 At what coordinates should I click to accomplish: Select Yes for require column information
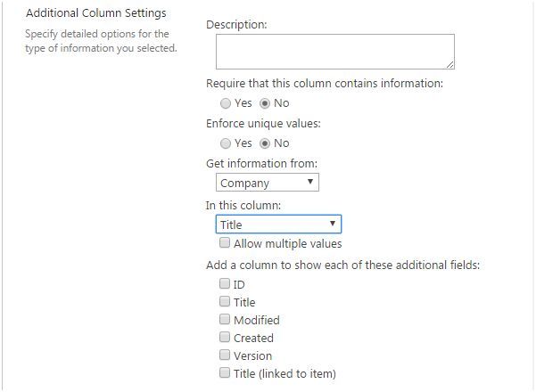point(226,103)
